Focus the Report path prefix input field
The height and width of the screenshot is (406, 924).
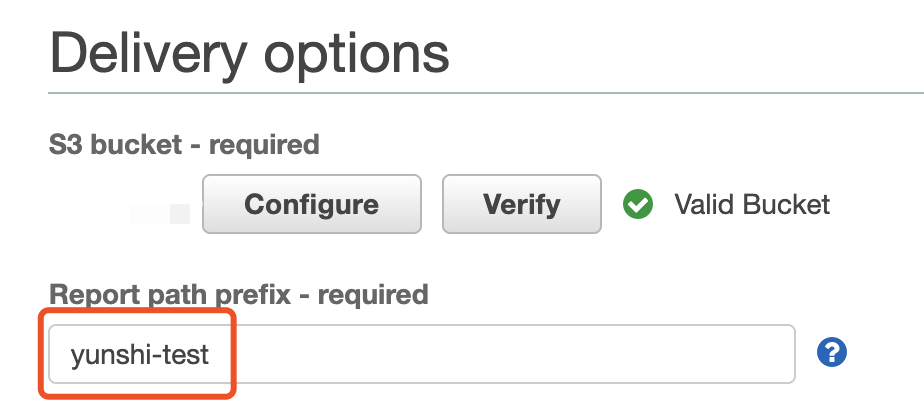[422, 354]
